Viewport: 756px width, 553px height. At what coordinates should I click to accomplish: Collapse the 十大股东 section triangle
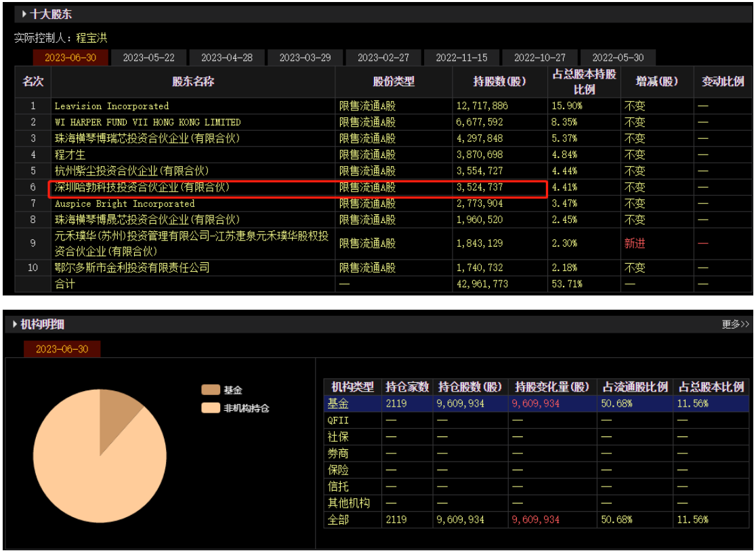coord(24,14)
